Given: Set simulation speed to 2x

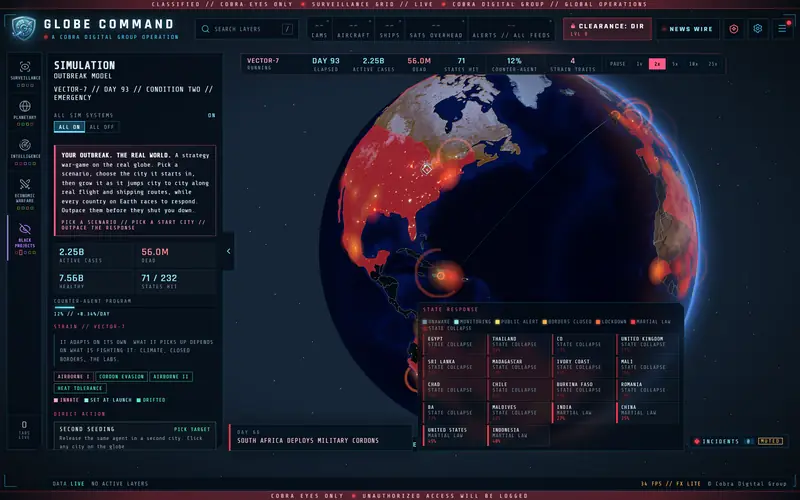Looking at the screenshot, I should (x=657, y=64).
